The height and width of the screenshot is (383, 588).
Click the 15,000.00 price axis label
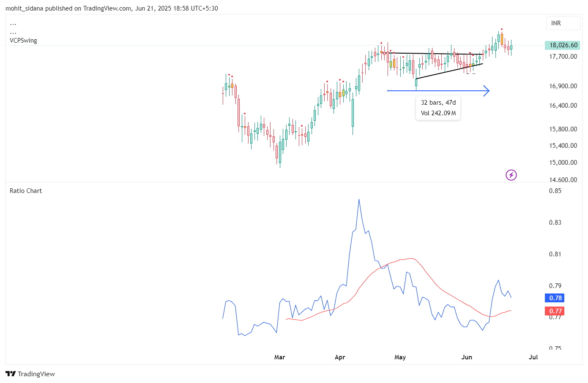click(x=563, y=163)
